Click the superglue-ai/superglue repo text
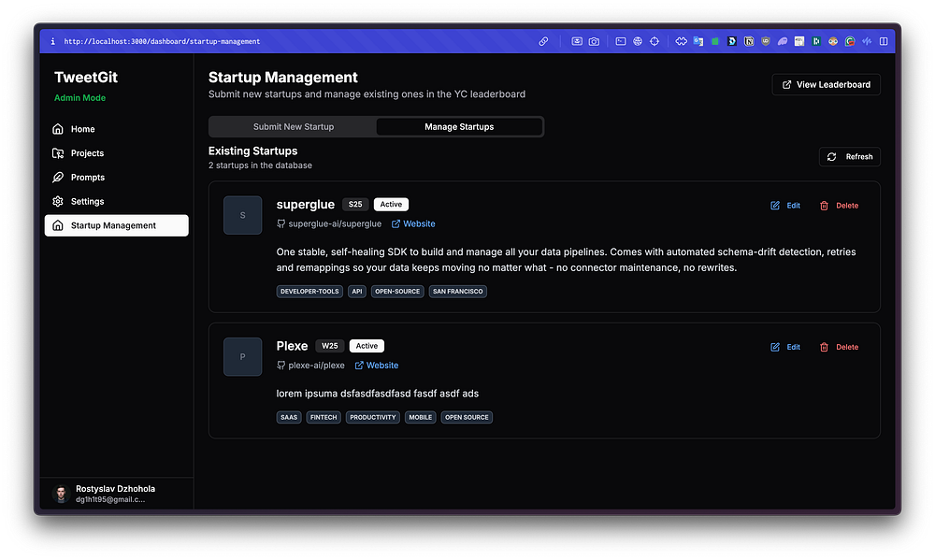The height and width of the screenshot is (560, 935). point(335,223)
